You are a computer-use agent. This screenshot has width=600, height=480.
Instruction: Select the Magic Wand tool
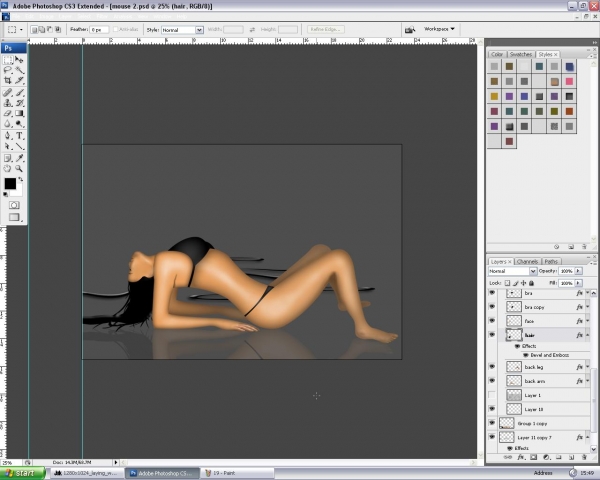19,70
